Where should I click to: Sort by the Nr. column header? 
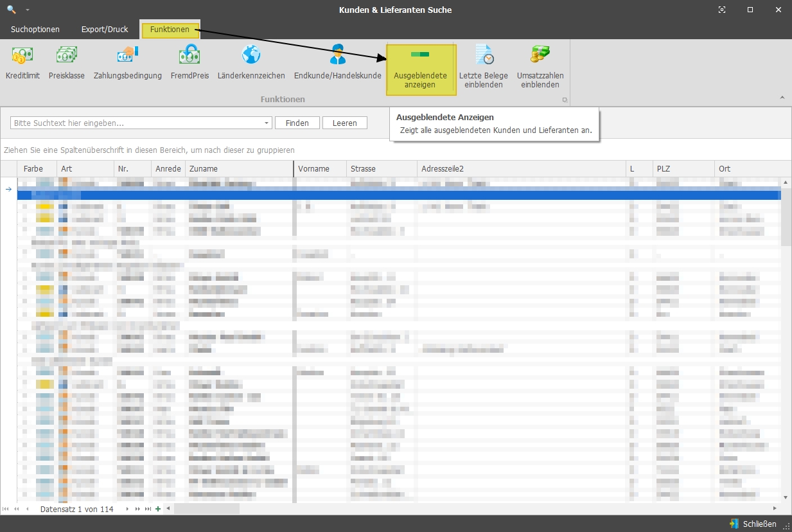(x=133, y=168)
